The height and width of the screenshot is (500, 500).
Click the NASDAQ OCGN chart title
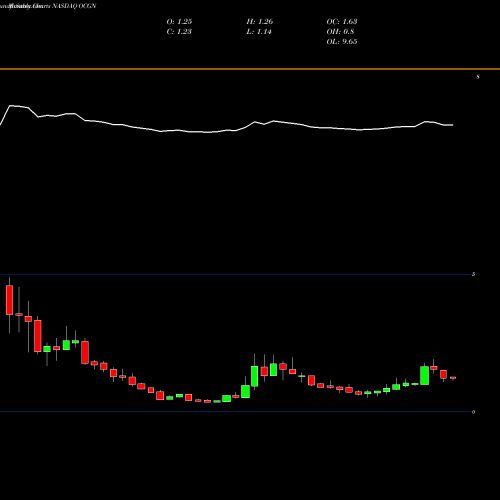(74, 6)
